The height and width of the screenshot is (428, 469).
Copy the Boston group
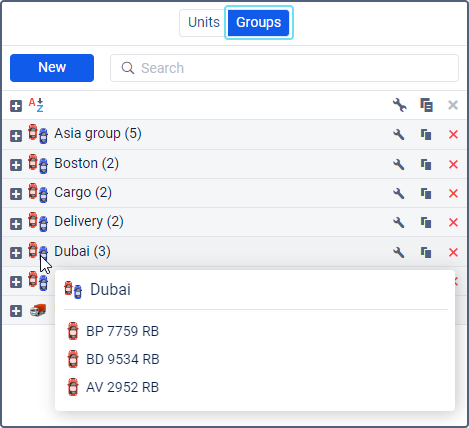tap(426, 164)
